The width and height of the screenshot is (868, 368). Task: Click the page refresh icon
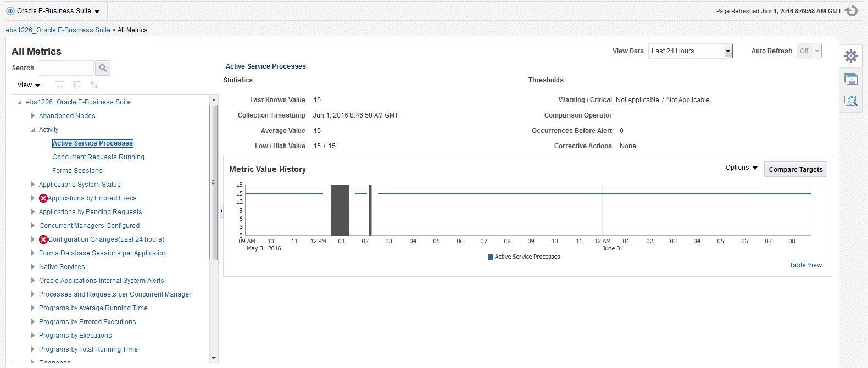pos(851,11)
